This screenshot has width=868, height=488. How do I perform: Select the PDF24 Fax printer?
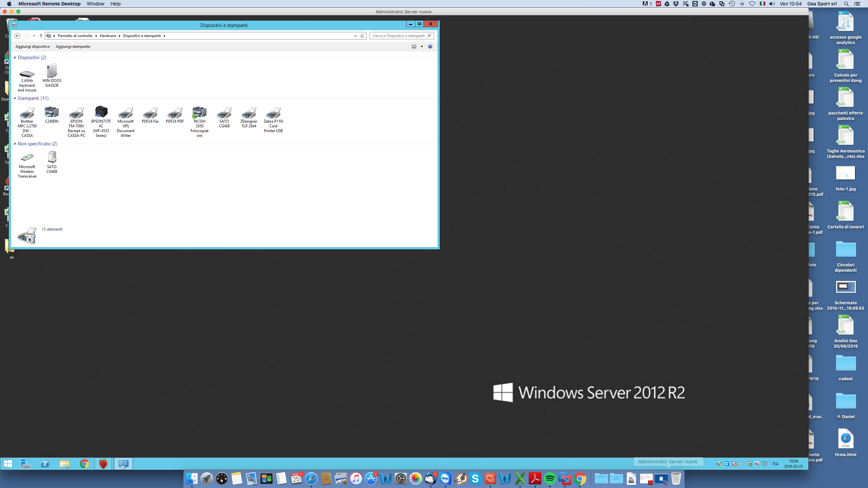pyautogui.click(x=150, y=115)
